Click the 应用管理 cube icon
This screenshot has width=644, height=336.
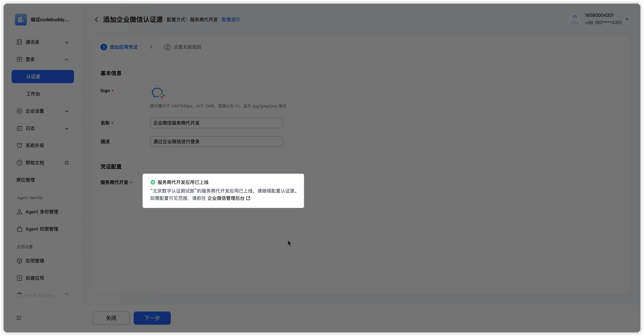20,261
